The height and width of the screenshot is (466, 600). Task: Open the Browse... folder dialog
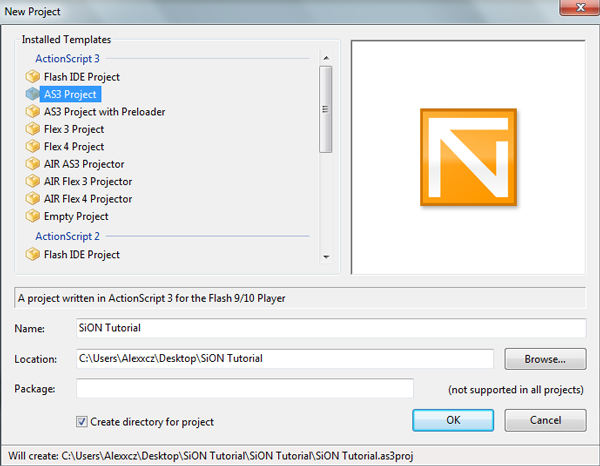(545, 359)
